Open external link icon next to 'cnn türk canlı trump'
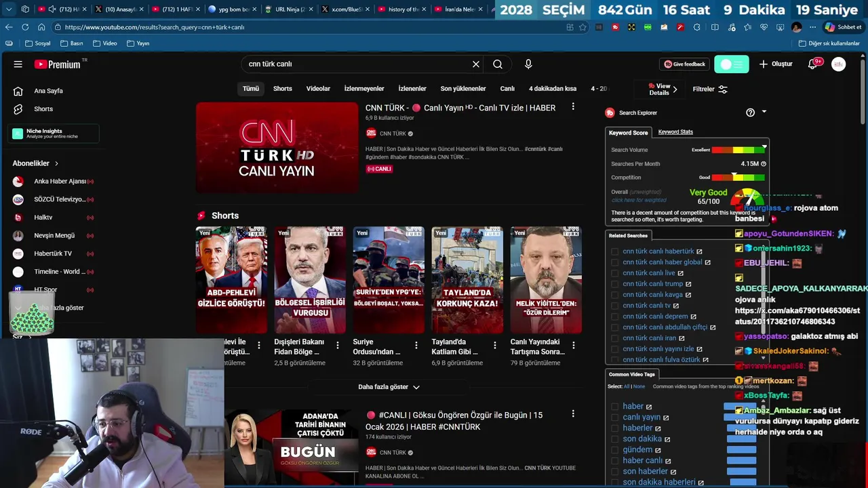The width and height of the screenshot is (868, 488). point(688,284)
